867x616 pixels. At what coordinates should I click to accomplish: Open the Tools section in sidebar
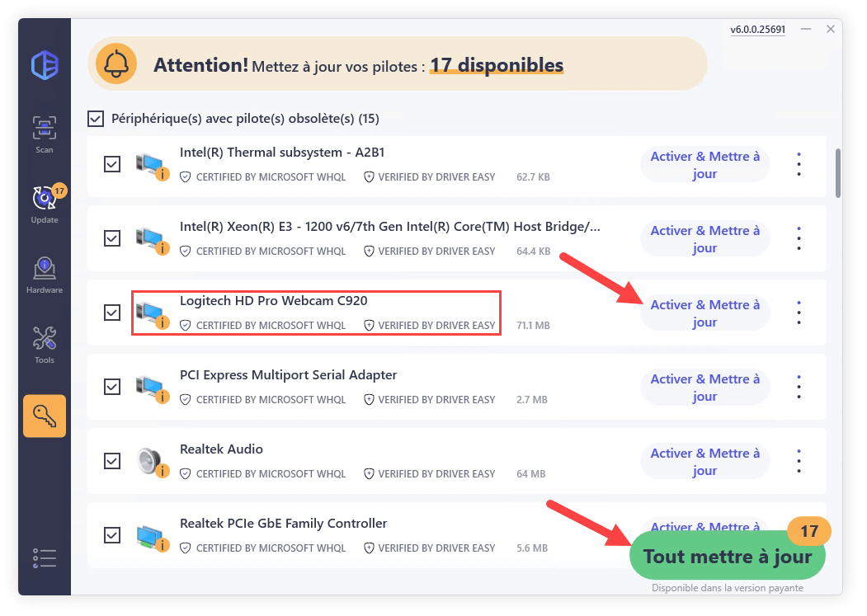tap(45, 345)
